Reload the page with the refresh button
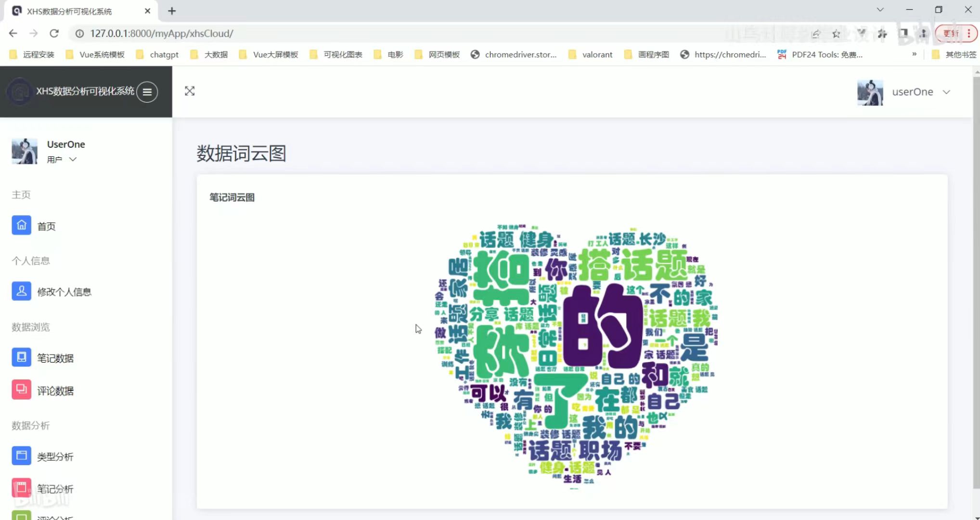The width and height of the screenshot is (980, 520). click(54, 33)
